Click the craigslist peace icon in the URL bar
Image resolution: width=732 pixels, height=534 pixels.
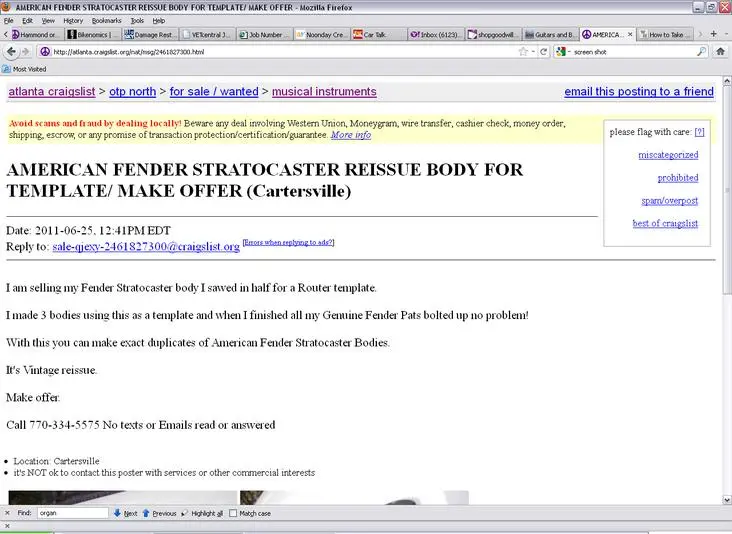45,52
